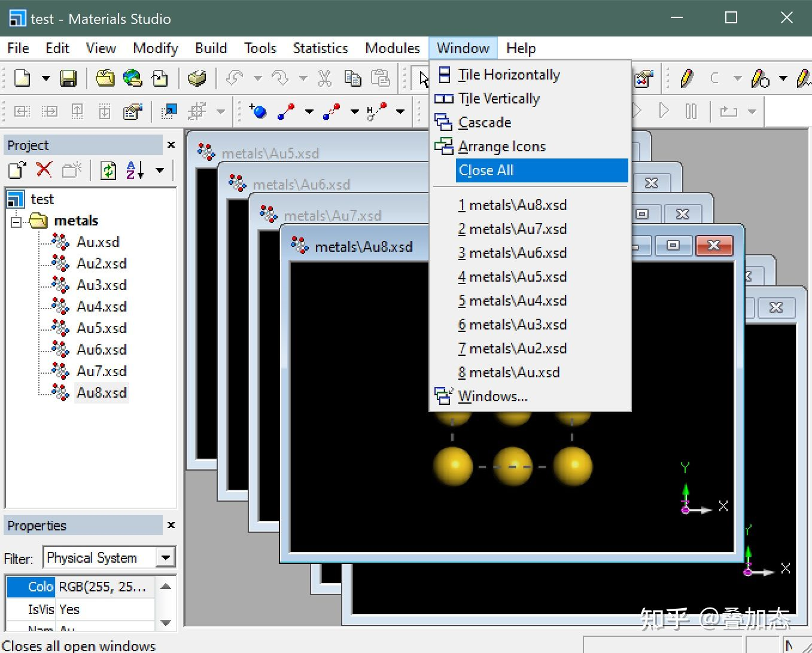Open the New document dropdown arrow
Viewport: 812px width, 653px height.
pyautogui.click(x=45, y=78)
